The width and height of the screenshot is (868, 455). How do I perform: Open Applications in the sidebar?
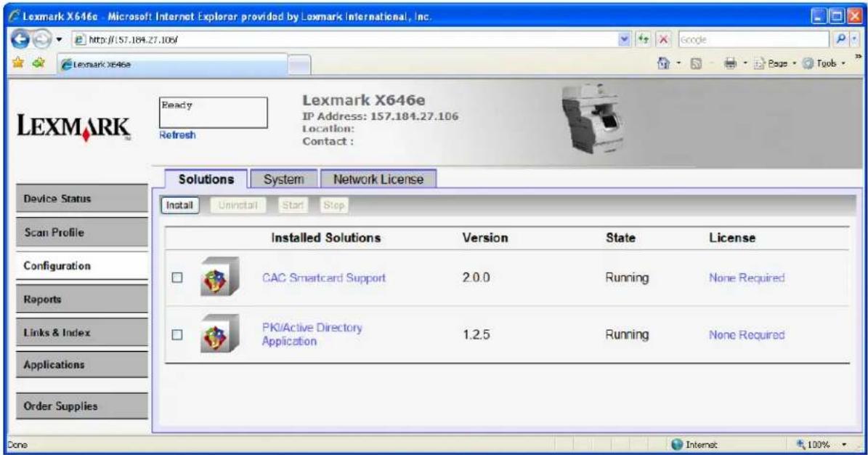82,365
